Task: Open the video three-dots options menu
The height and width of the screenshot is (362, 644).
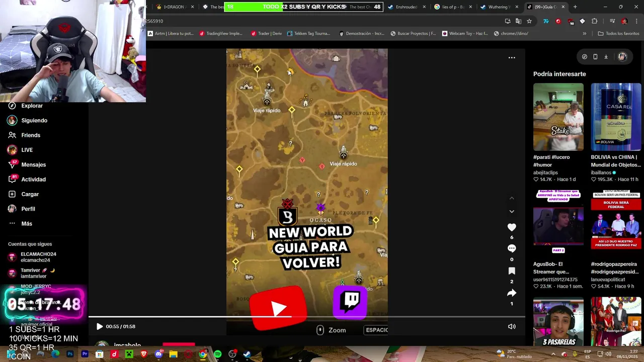Action: tap(512, 57)
